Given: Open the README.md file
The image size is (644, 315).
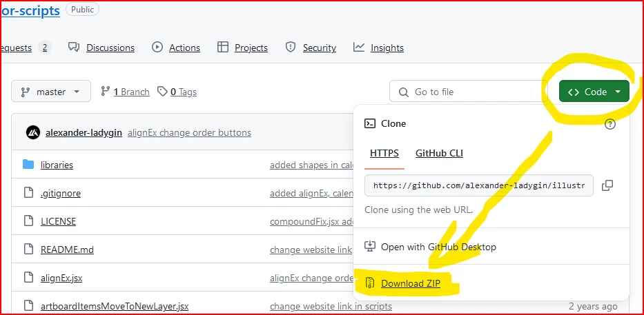Looking at the screenshot, I should tap(67, 250).
